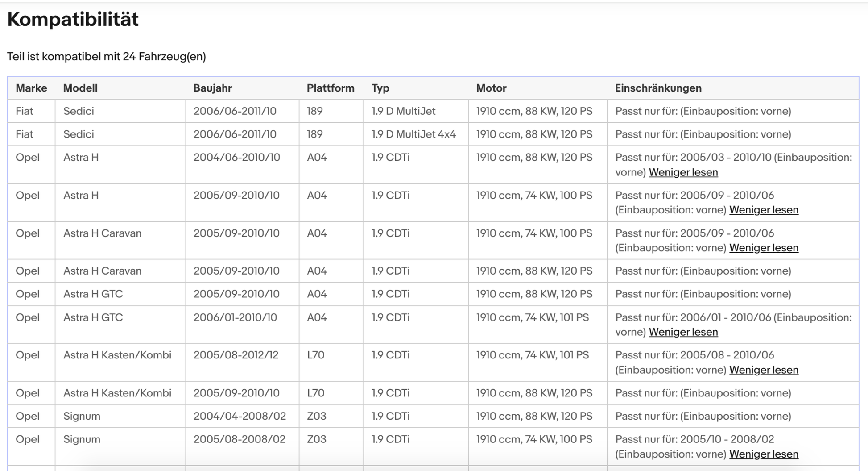Click 'Weniger lesen' for Astra H Caravan 100 PS

point(763,248)
